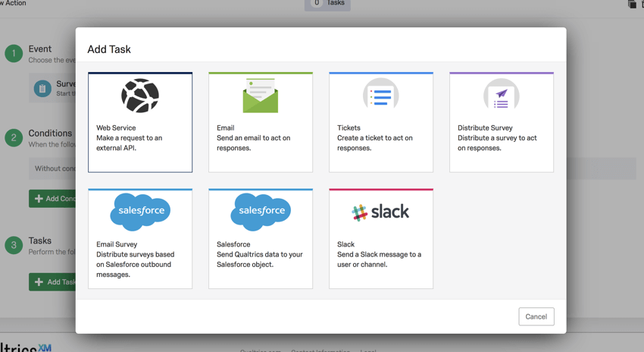Click the Tickets title label

pyautogui.click(x=349, y=128)
